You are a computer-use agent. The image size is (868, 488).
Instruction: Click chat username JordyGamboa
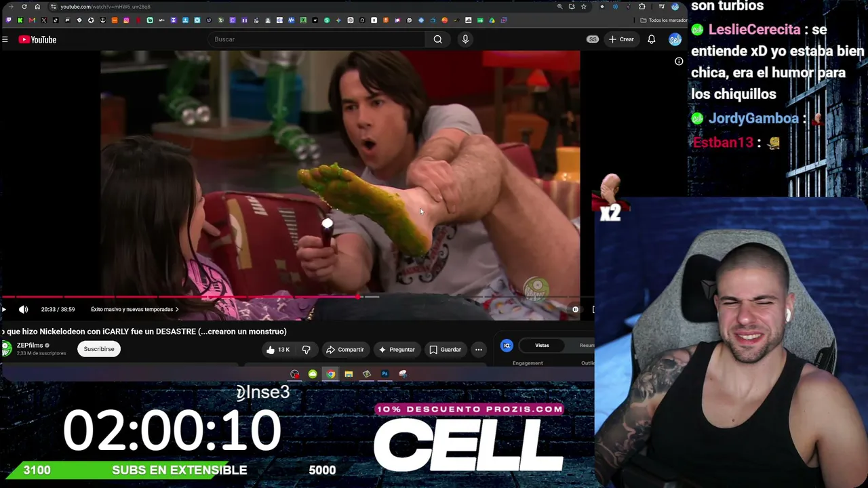coord(753,119)
